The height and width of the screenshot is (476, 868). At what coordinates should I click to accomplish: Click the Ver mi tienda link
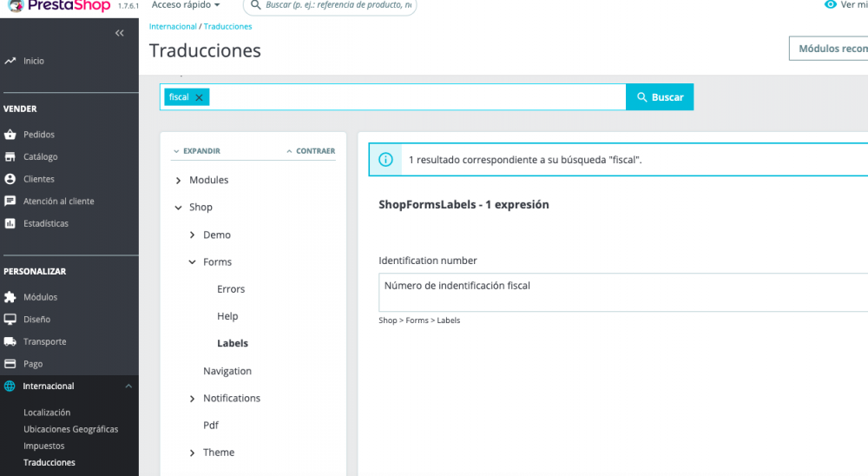click(x=845, y=5)
